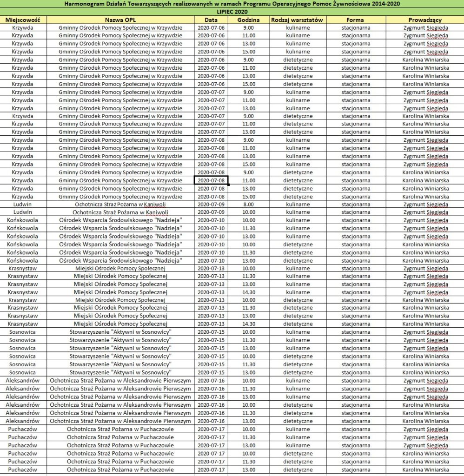Click "Końskowola" in the 10.00 kulinarne row

tap(23, 220)
